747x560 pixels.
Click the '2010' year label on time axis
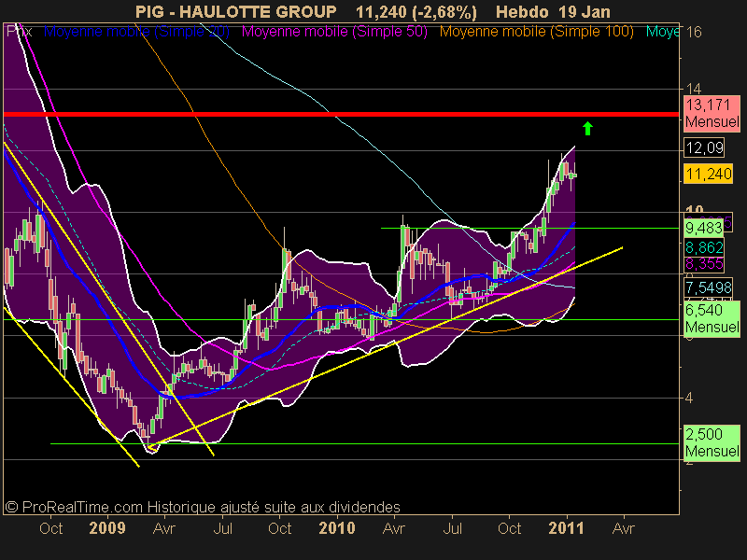coord(337,528)
